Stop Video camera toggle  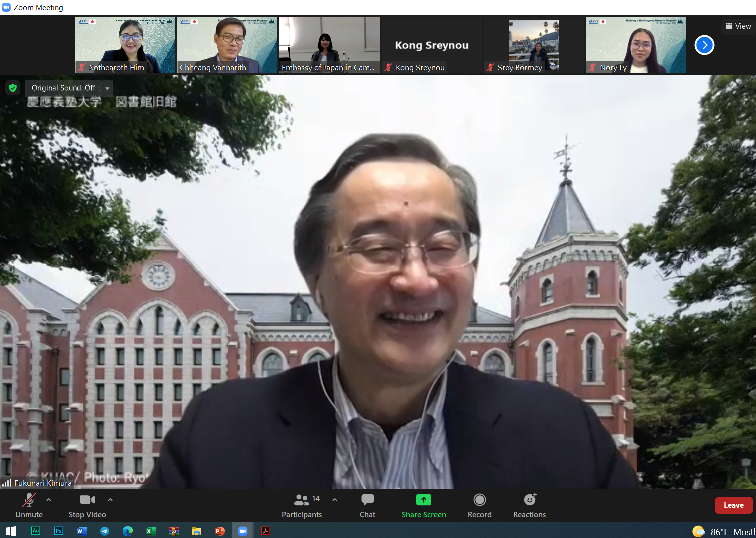click(87, 506)
